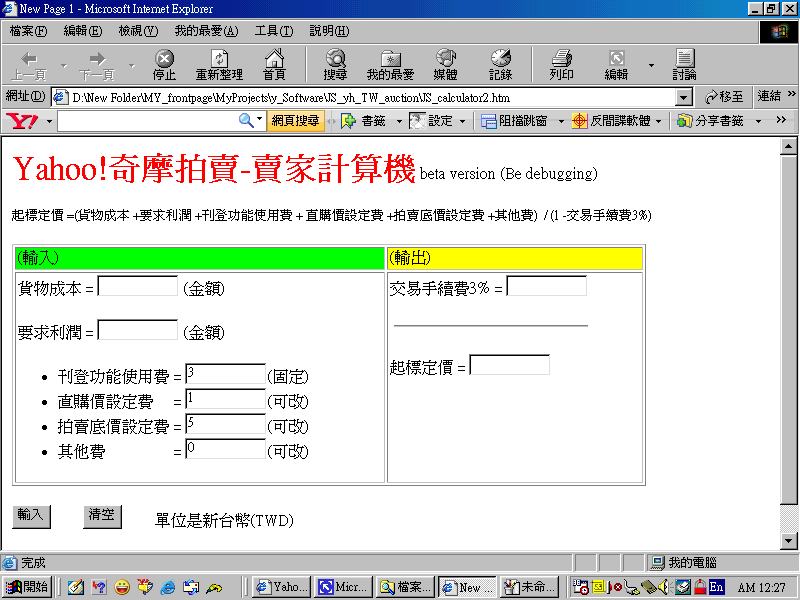The image size is (800, 600).
Task: Expand the 設定 dropdown arrow
Action: 462,121
